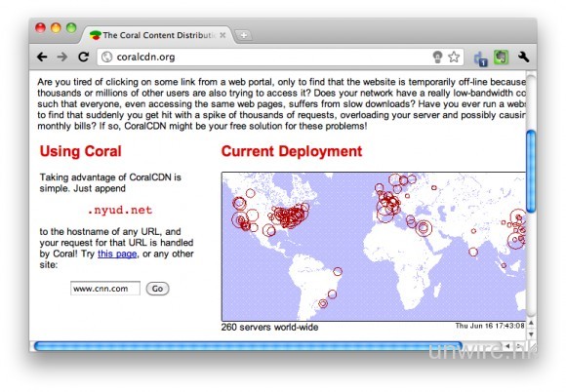Open a new tab with plus button
This screenshot has height=392, width=566.
(244, 35)
